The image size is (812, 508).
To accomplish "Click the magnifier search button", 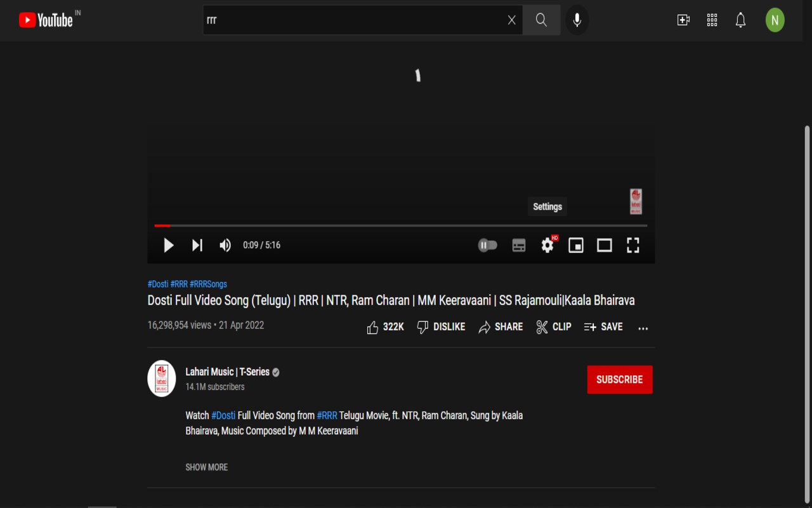I will 541,20.
